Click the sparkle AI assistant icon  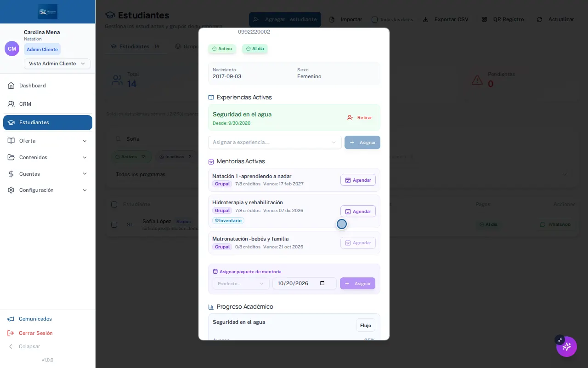567,346
